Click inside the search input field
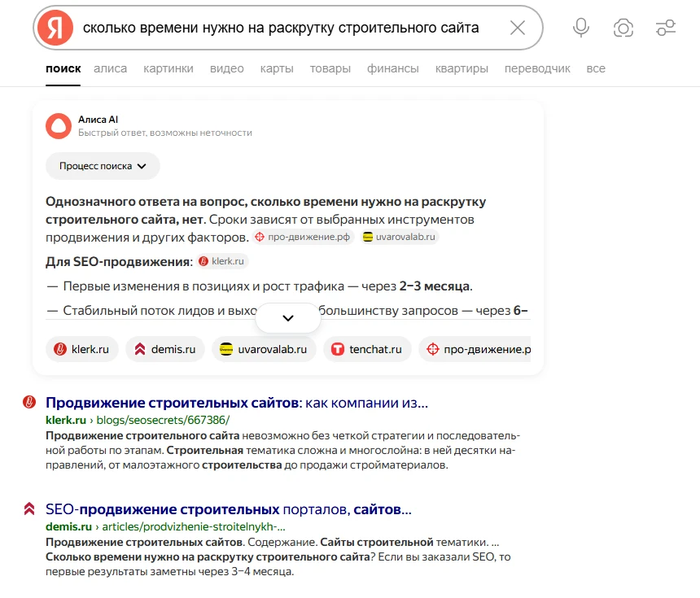 [285, 28]
